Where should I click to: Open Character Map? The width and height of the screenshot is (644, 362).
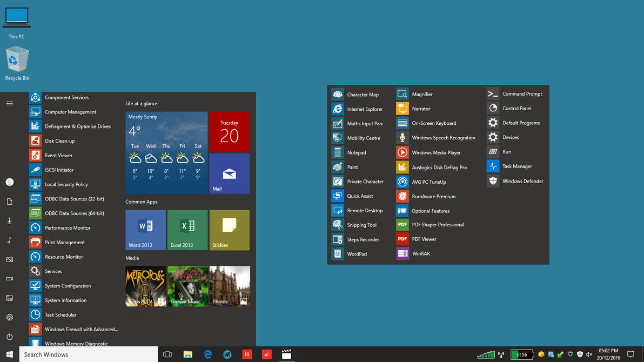pos(364,94)
